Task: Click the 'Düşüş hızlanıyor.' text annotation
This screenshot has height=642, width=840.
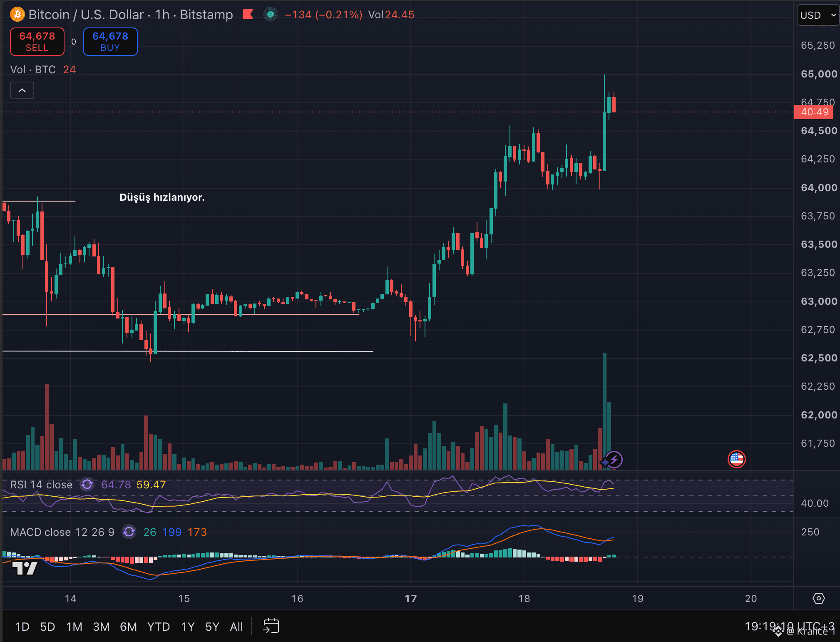Action: (162, 197)
